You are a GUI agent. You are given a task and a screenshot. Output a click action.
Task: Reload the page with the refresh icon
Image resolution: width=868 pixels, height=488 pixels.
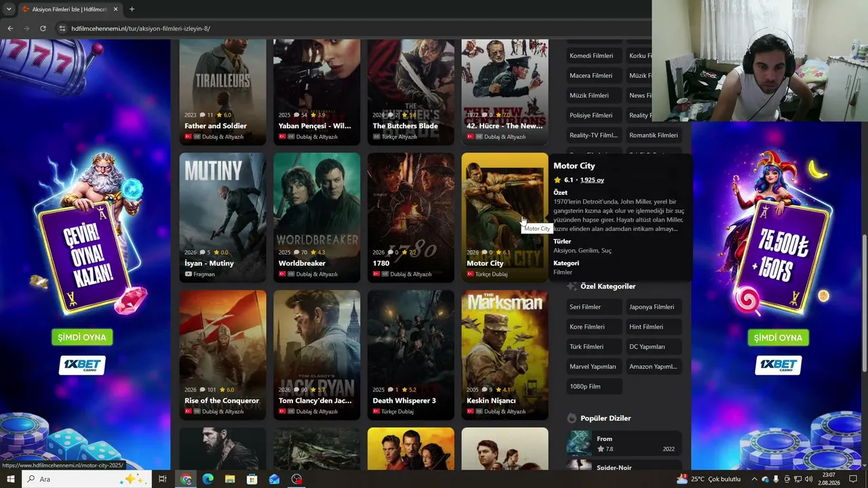pyautogui.click(x=43, y=28)
